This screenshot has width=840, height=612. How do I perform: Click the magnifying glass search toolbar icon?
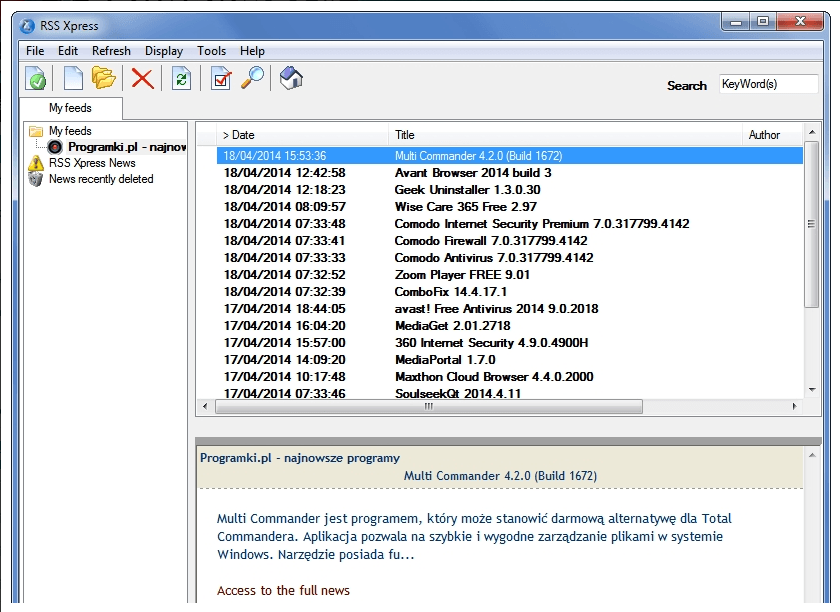tap(252, 78)
